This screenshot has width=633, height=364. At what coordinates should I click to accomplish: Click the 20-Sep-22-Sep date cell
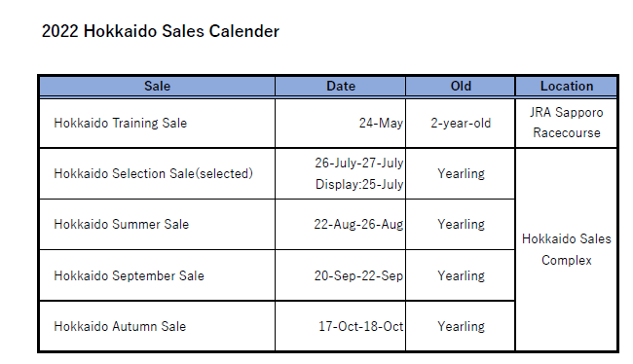(x=340, y=275)
